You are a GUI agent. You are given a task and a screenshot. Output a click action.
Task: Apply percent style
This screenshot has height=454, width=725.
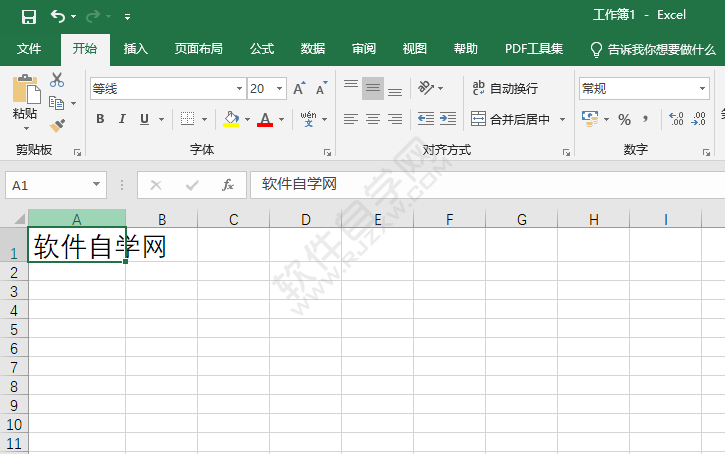pos(624,119)
